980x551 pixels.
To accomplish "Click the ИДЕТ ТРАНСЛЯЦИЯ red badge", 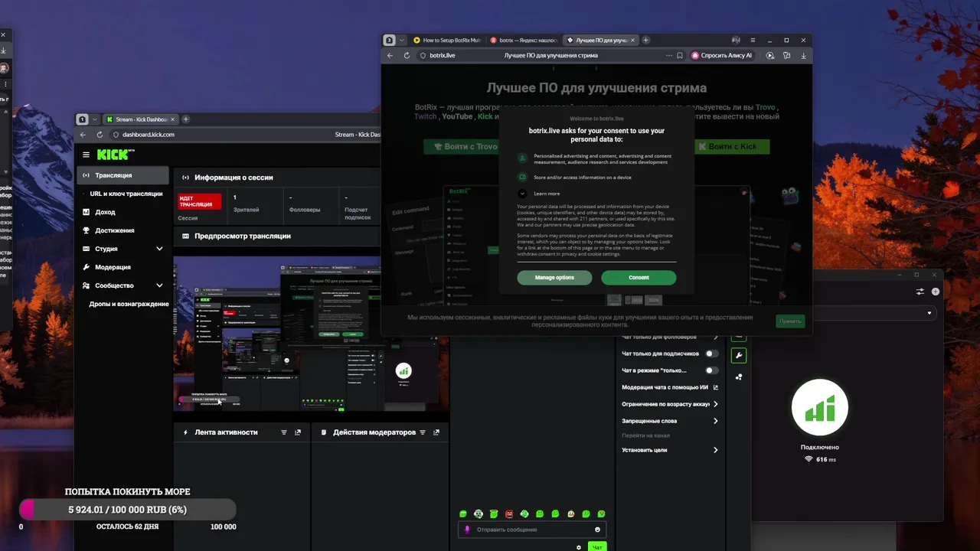I will coord(199,201).
